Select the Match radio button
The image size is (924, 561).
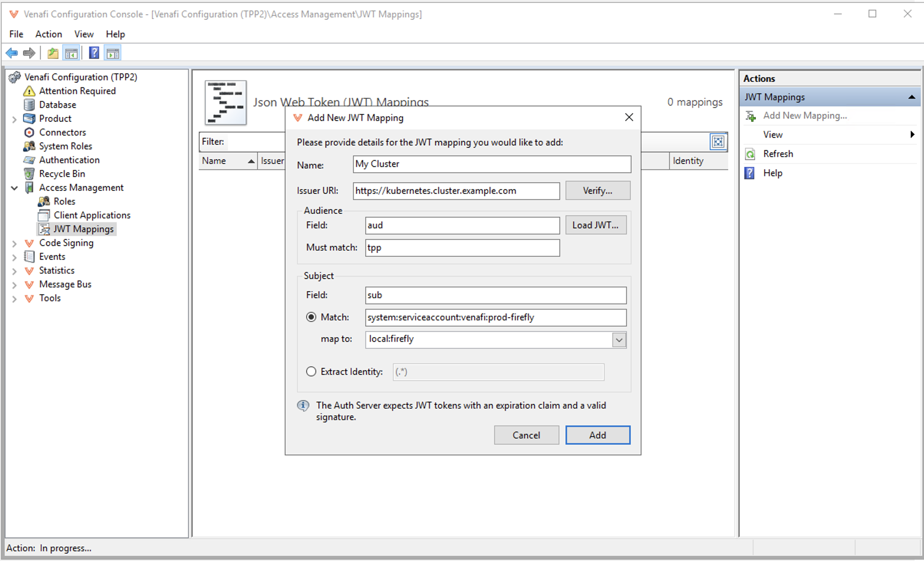click(311, 317)
